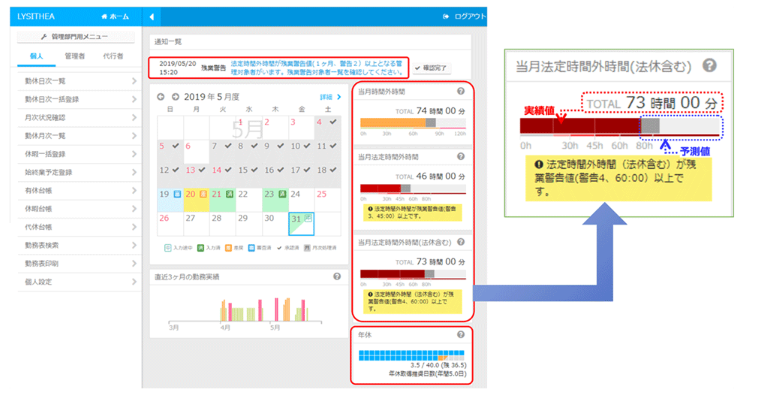Click the yellow 警告3、45:00 warning message
This screenshot has height=396, width=780.
pos(412,212)
